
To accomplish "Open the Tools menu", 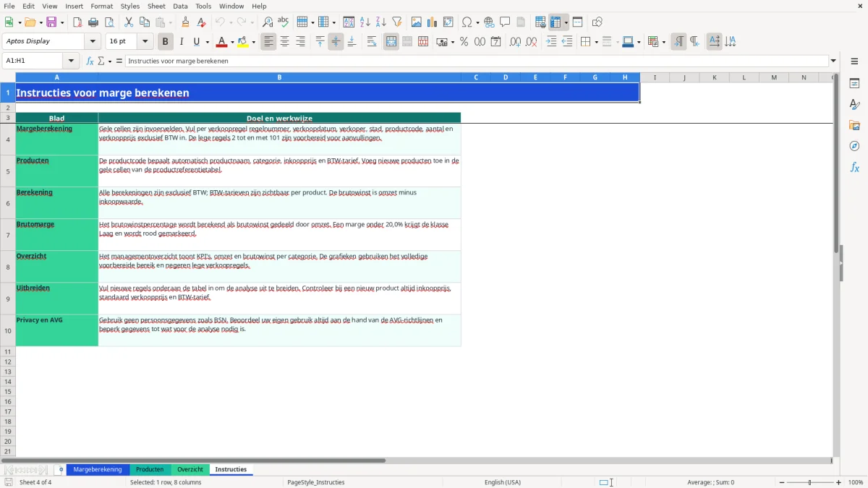I will 203,6.
